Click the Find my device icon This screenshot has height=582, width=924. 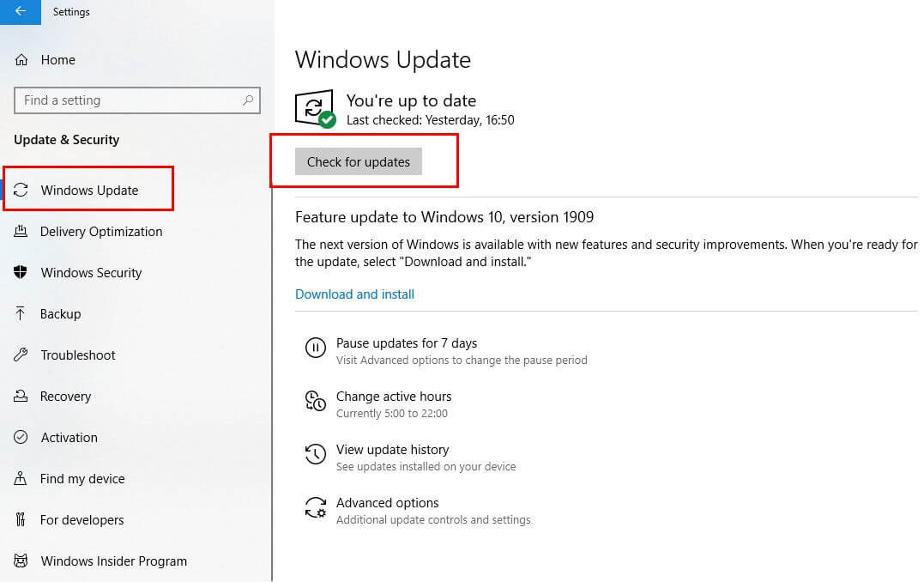23,478
